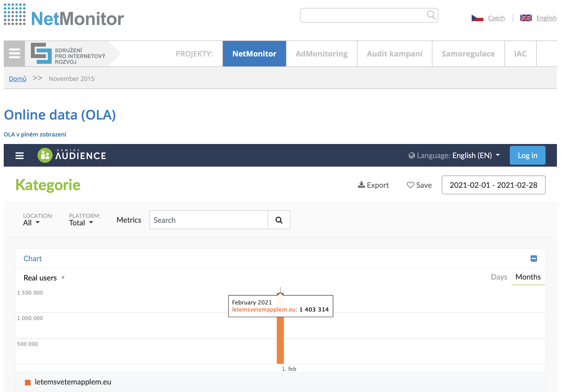Switch chart view to Months
Image resolution: width=563 pixels, height=392 pixels.
pyautogui.click(x=528, y=277)
